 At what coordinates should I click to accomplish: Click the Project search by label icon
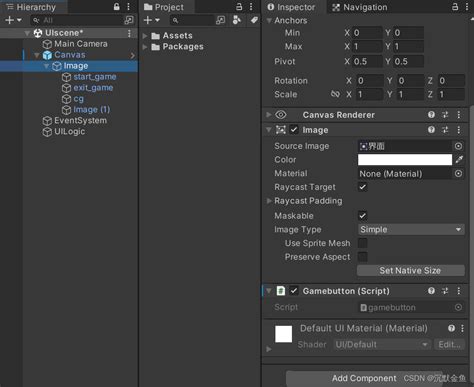tap(254, 20)
